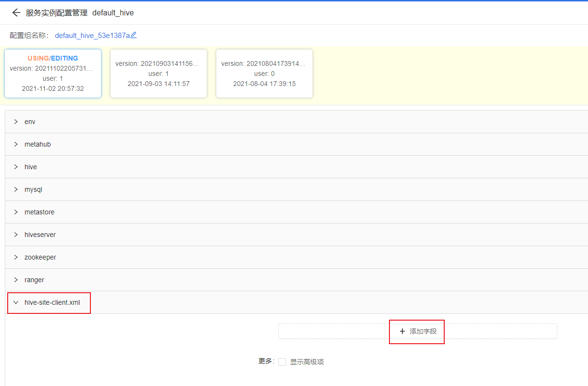Screen dimensions: 588x386
Task: Select the version card dated 2021-08-04
Action: pos(264,73)
